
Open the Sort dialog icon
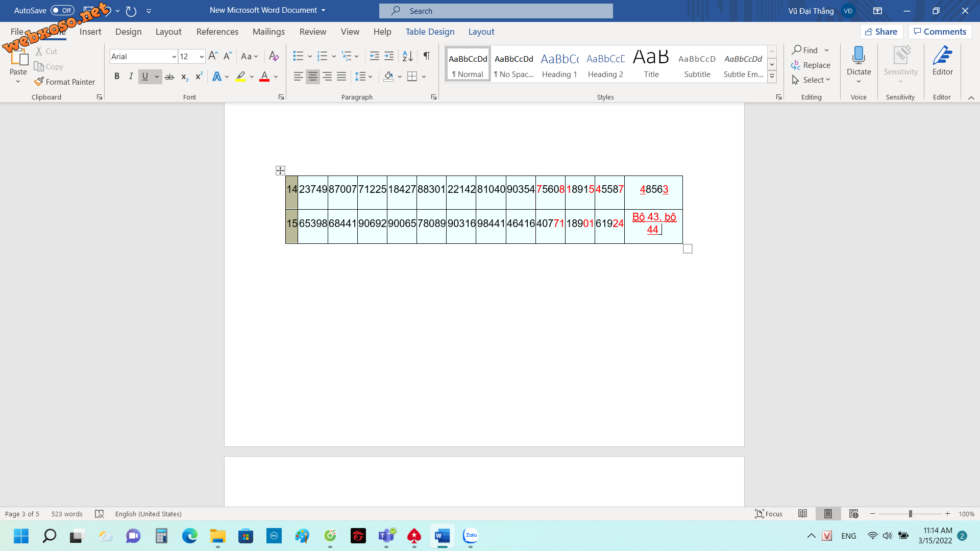407,56
